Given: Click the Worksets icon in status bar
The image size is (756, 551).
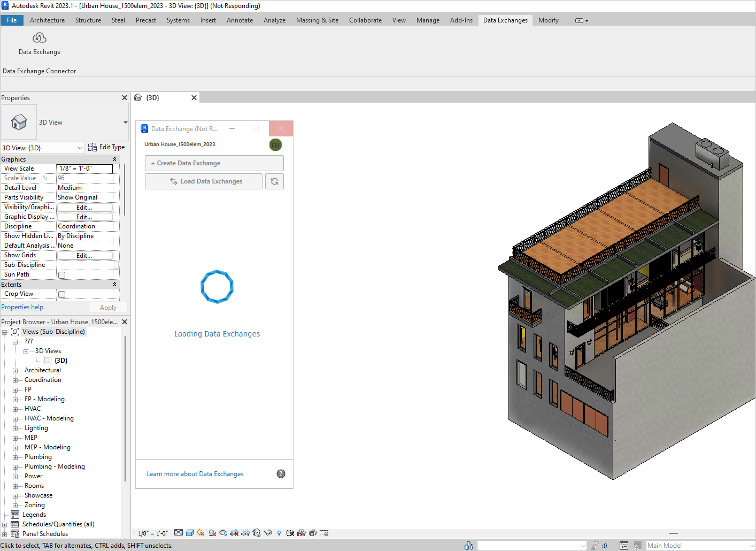Looking at the screenshot, I should tap(468, 546).
